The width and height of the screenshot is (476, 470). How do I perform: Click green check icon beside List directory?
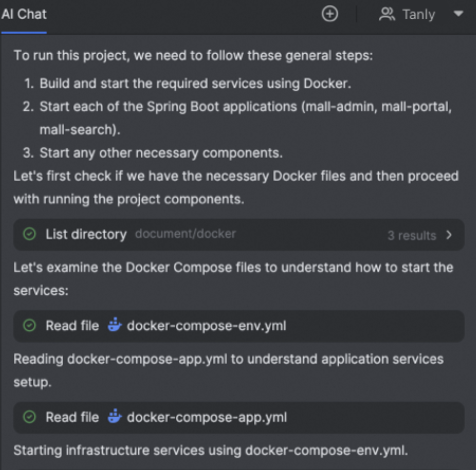[x=29, y=234]
